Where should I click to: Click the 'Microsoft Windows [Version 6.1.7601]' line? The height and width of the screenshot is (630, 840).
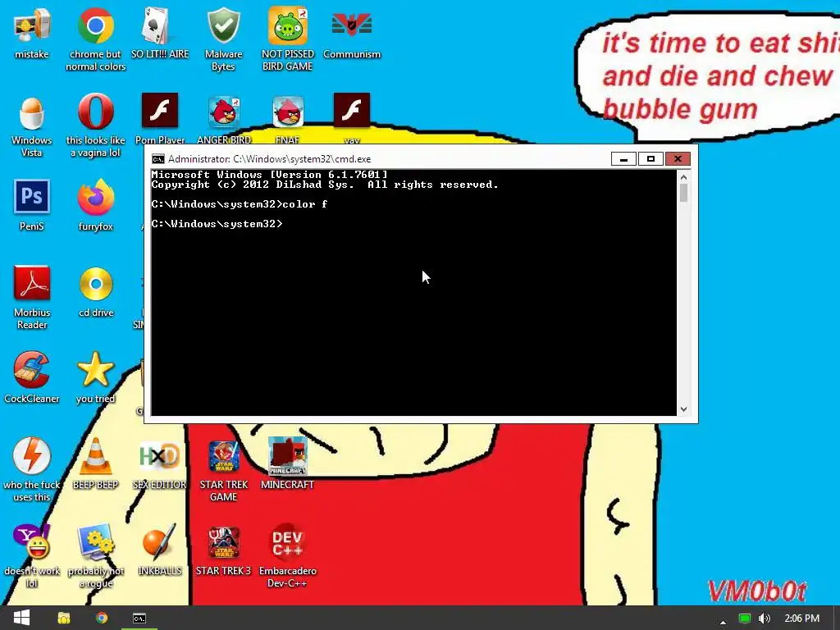(x=269, y=175)
